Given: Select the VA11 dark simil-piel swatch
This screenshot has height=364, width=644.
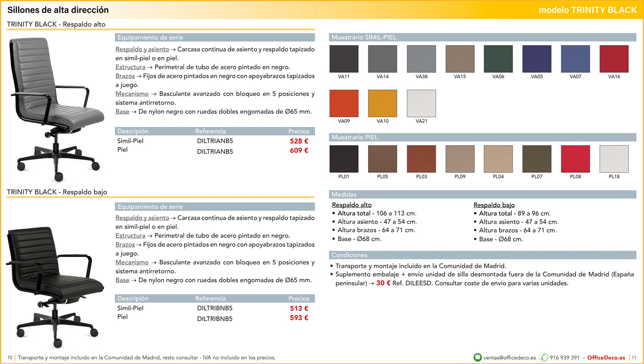Looking at the screenshot, I should pos(344,59).
